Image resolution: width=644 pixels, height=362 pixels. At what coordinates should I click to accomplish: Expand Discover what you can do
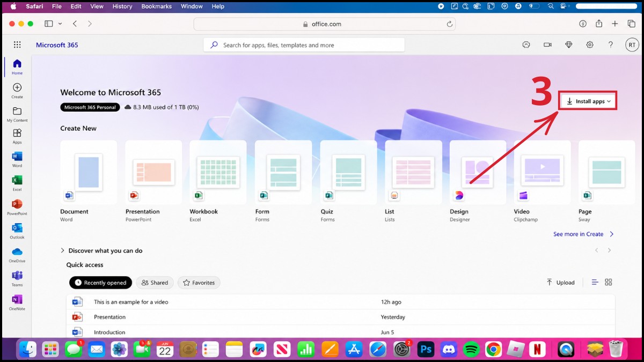click(x=101, y=250)
